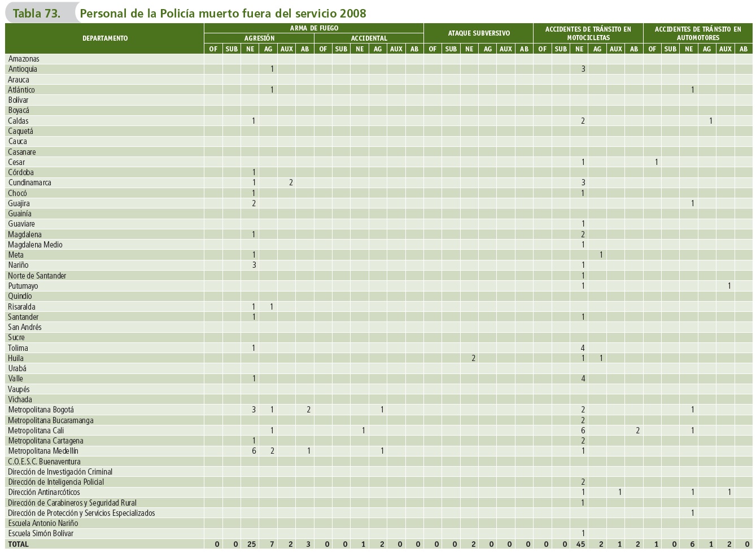Click the Norte de Santander row label
Screen dimensions: 756x552
coord(37,276)
